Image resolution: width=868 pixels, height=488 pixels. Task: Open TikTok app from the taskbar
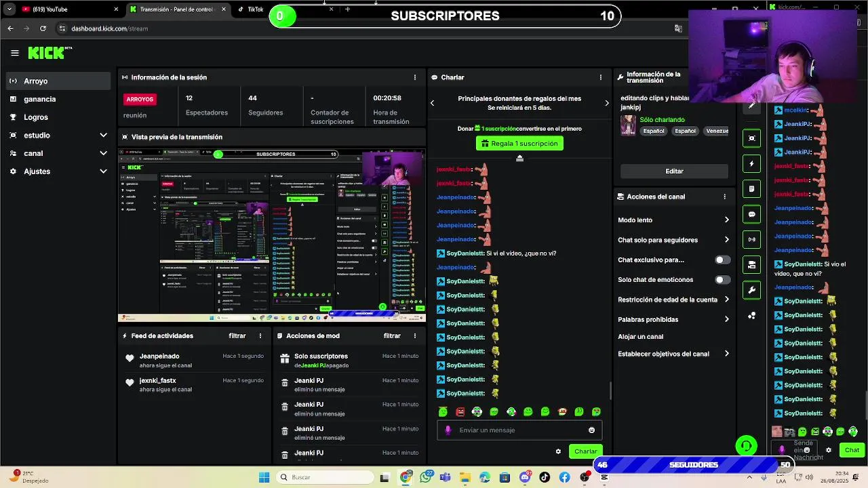click(x=545, y=477)
